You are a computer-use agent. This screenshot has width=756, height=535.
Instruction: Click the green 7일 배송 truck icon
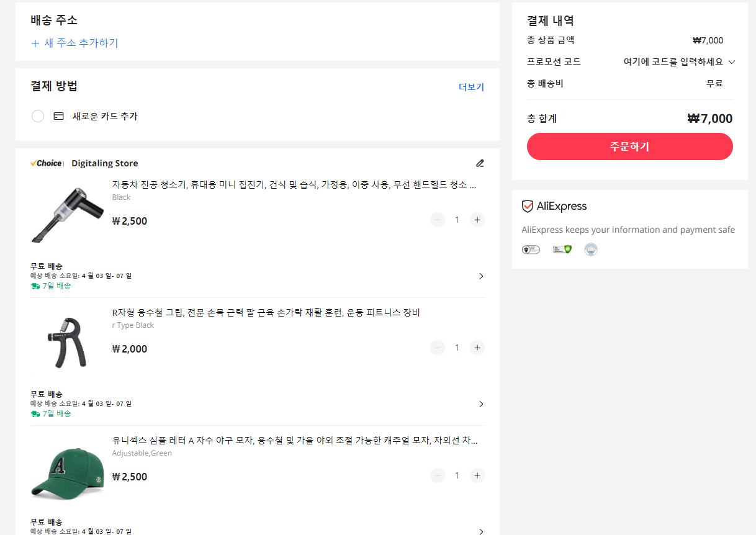coord(35,285)
